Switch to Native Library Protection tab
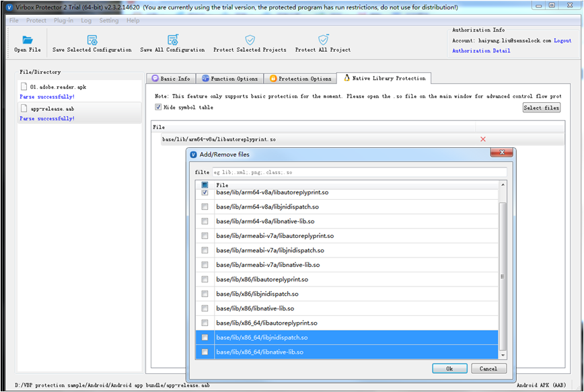This screenshot has width=584, height=392. (x=384, y=78)
